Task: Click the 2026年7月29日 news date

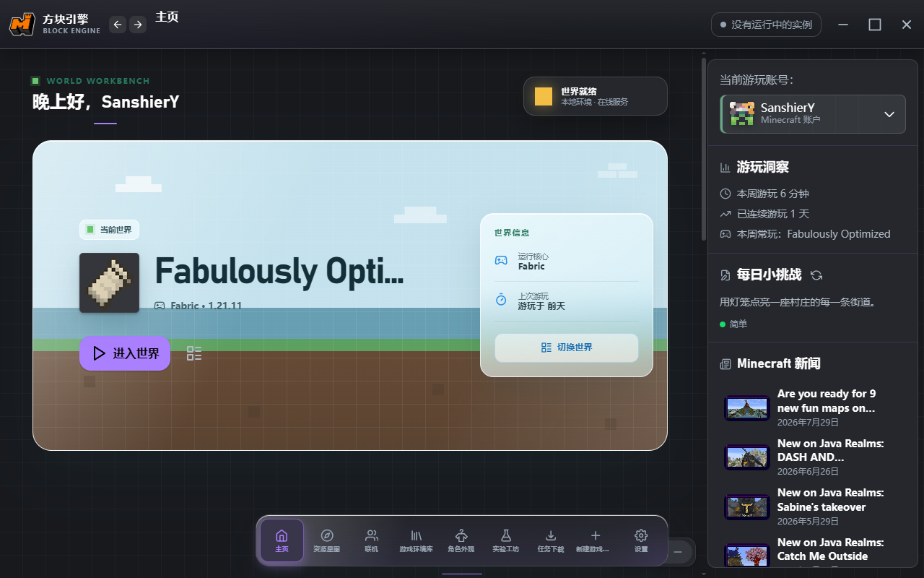Action: point(808,423)
